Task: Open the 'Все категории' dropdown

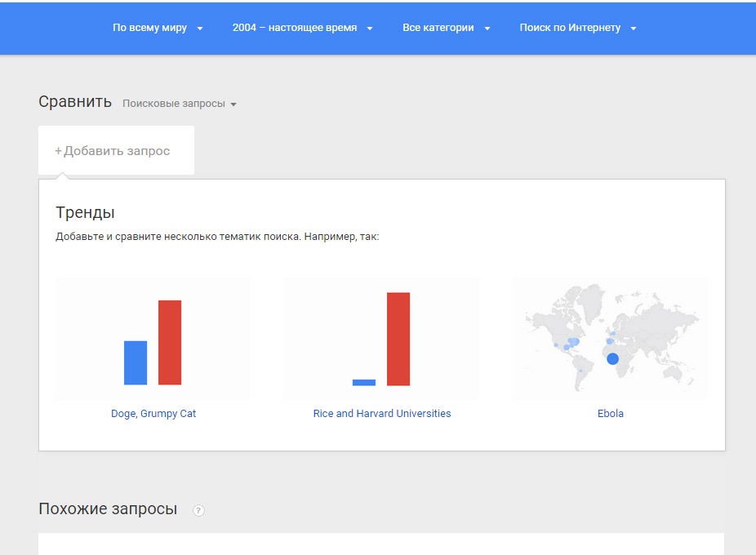Action: pos(446,28)
